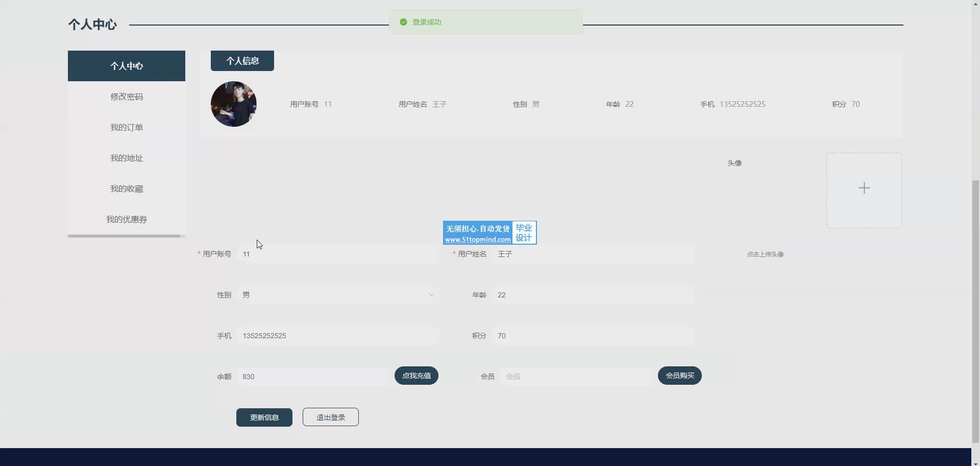
Task: Open 我的优惠券 menu item
Action: tap(127, 219)
